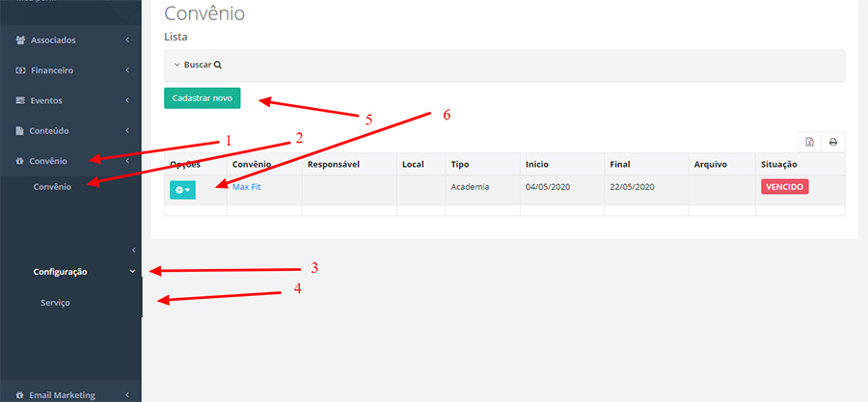Click the Excel export icon above the table
This screenshot has width=868, height=402.
point(809,142)
